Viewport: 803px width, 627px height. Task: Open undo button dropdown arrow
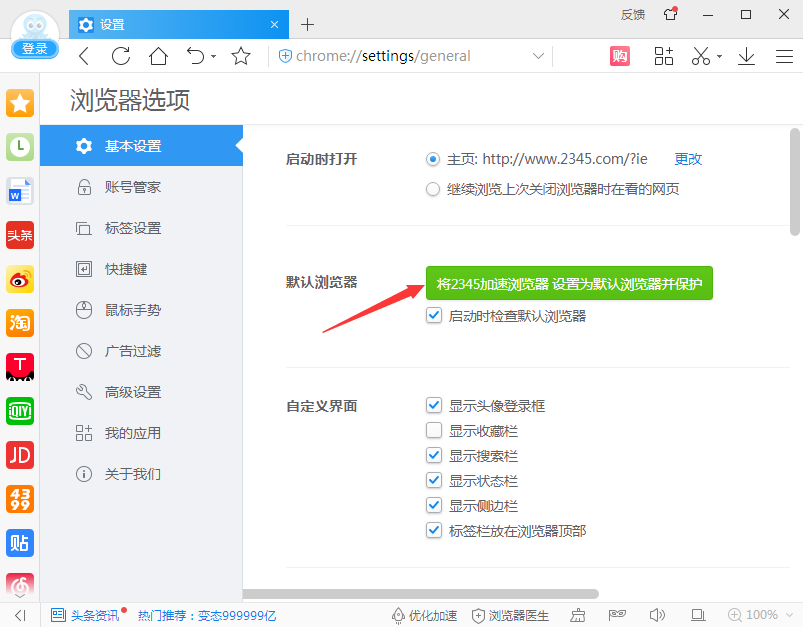click(x=214, y=56)
